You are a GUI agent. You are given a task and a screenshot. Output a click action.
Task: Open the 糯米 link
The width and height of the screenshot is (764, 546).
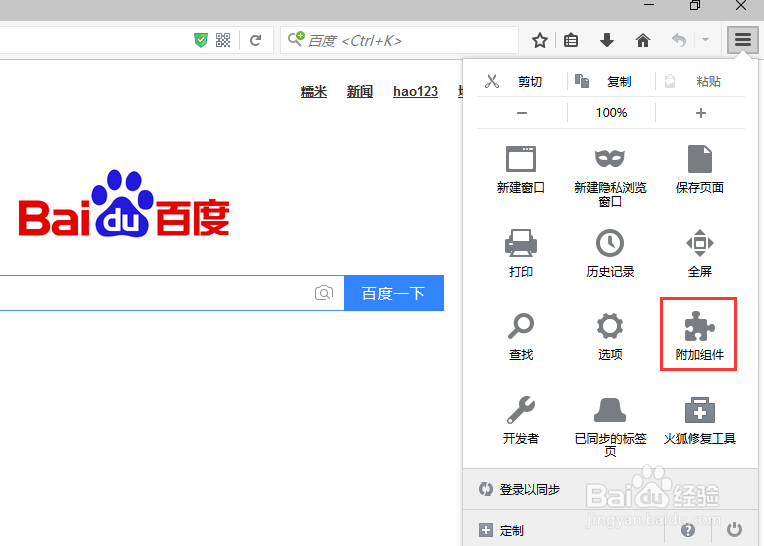coord(314,92)
